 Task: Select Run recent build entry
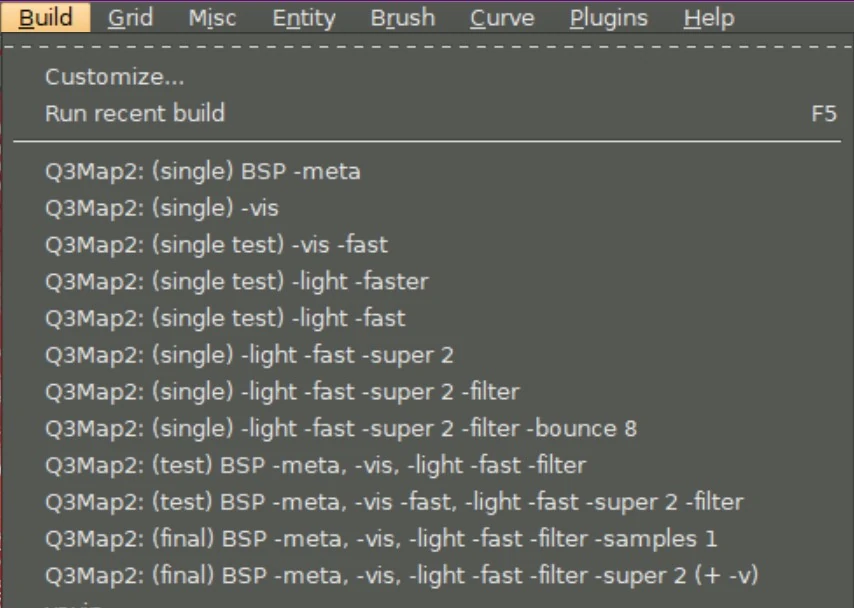pos(135,113)
